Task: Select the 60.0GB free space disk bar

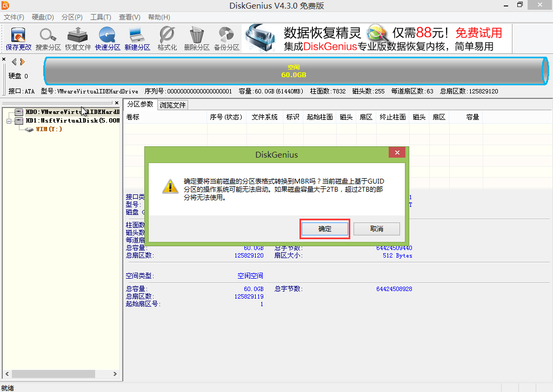Action: coord(296,71)
